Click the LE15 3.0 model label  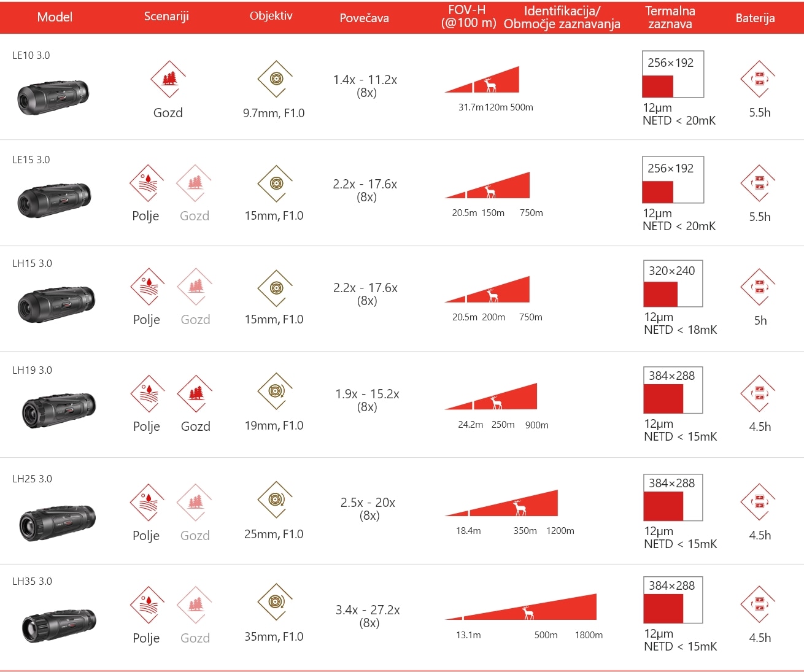point(31,160)
